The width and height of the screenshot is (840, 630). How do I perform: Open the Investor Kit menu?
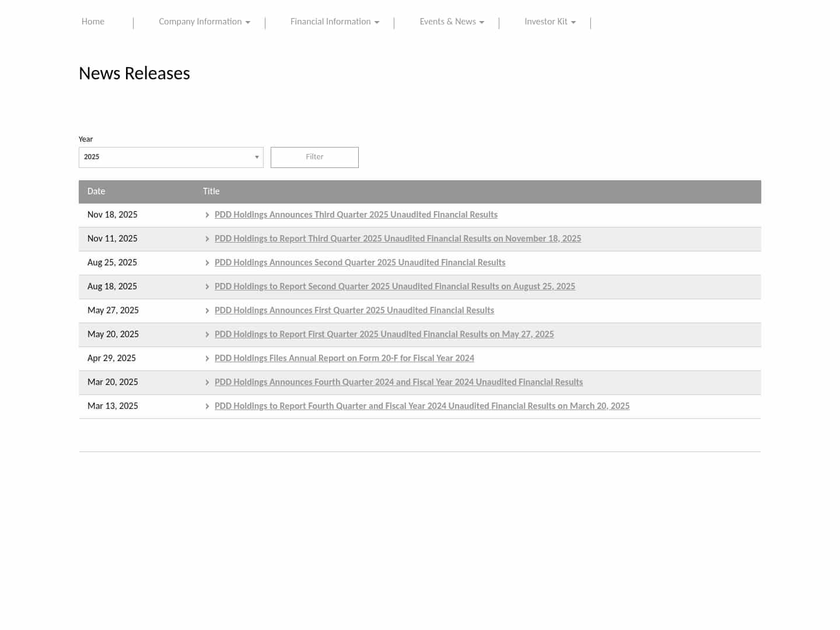[549, 22]
